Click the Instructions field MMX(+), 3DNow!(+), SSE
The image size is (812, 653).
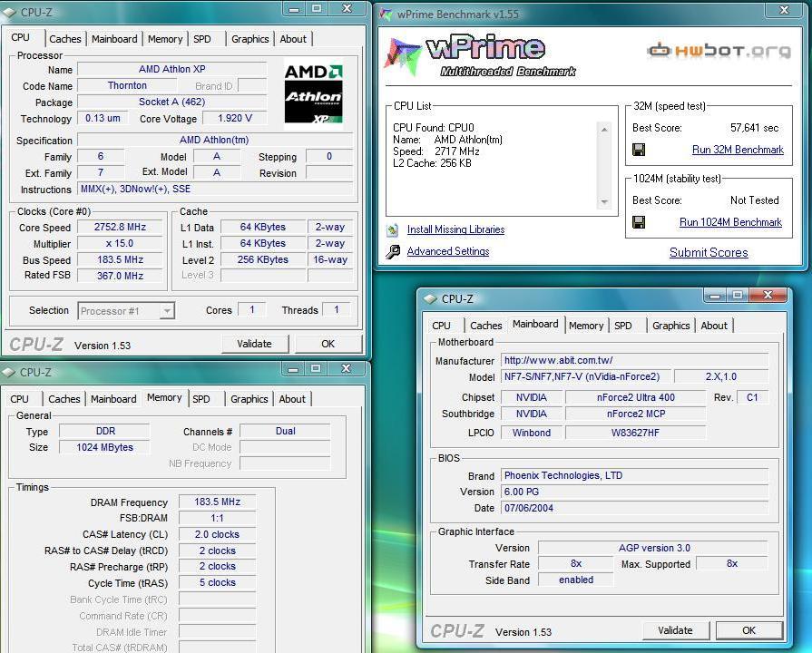tap(215, 189)
